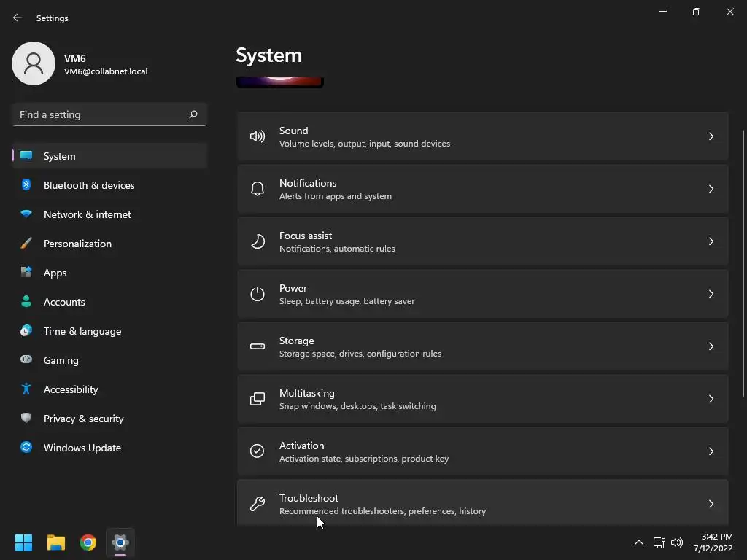Click the Activation checkmark icon
This screenshot has height=560, width=747.
coord(258,451)
